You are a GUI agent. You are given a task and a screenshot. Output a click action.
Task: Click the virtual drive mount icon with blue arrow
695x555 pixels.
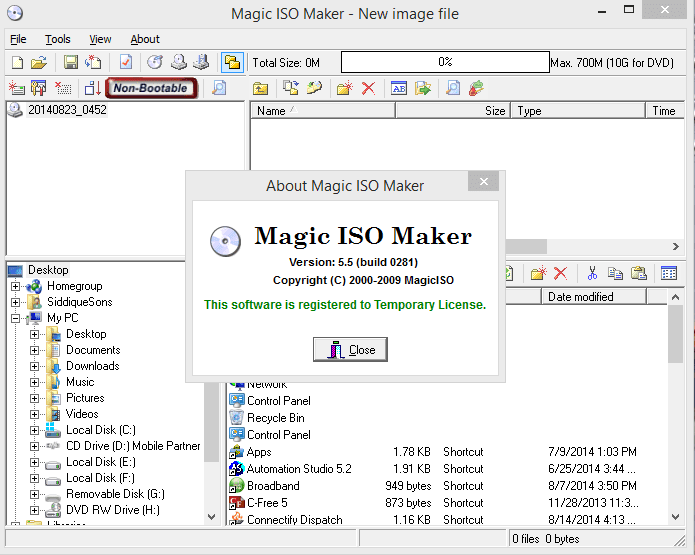[201, 63]
